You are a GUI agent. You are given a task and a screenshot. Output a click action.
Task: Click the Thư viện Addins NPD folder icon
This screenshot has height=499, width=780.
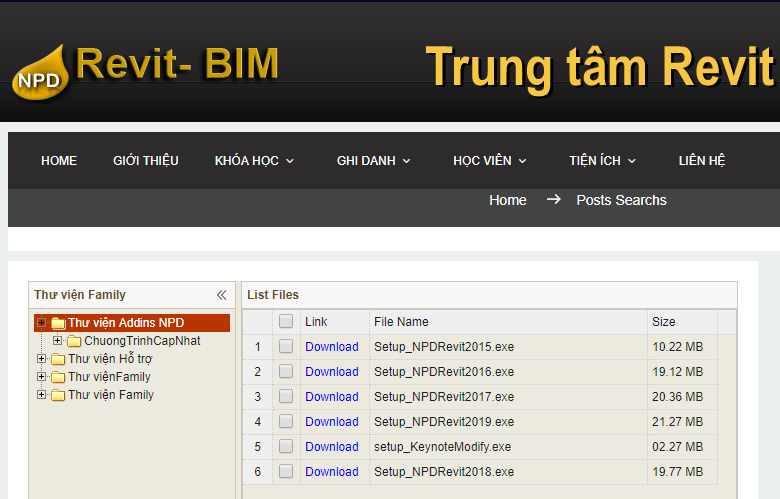click(58, 323)
